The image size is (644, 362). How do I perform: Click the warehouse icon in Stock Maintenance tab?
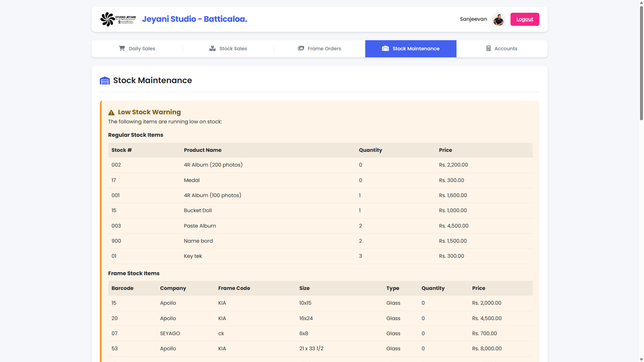(385, 49)
